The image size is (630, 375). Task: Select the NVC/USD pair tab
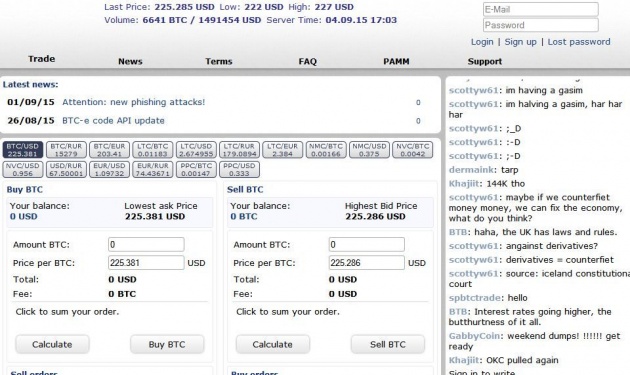[x=22, y=169]
